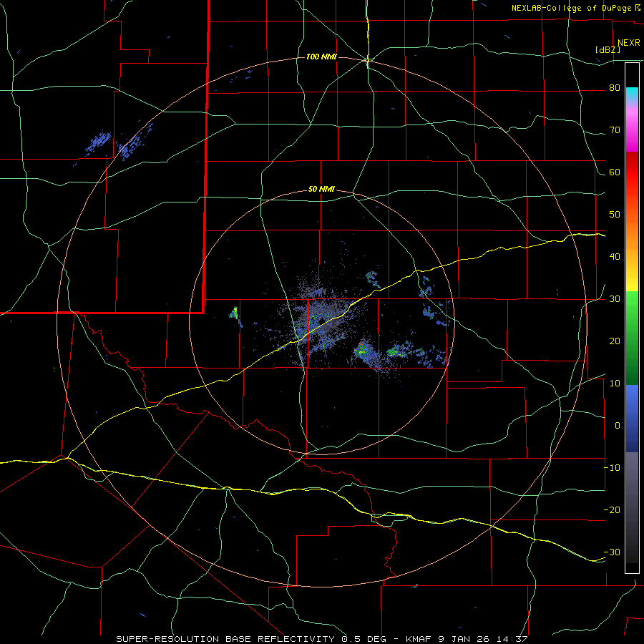Click the 70 value on dBZ scale
The image size is (644, 644).
coord(615,130)
